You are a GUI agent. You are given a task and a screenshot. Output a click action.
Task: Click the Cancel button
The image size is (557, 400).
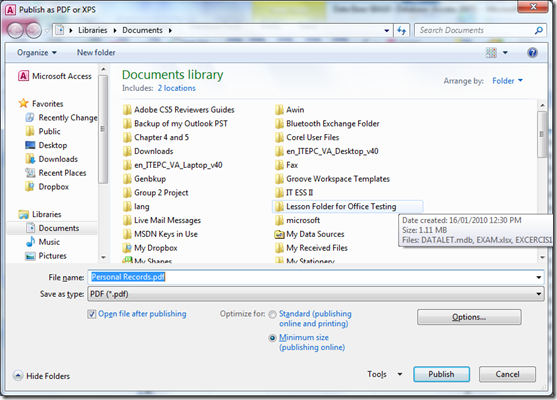pos(507,374)
